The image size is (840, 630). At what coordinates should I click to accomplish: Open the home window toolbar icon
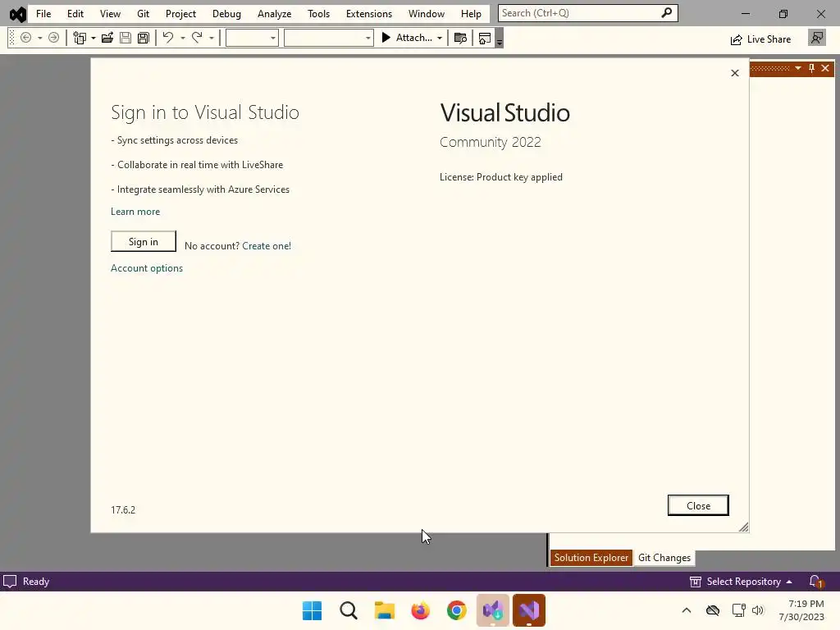484,38
